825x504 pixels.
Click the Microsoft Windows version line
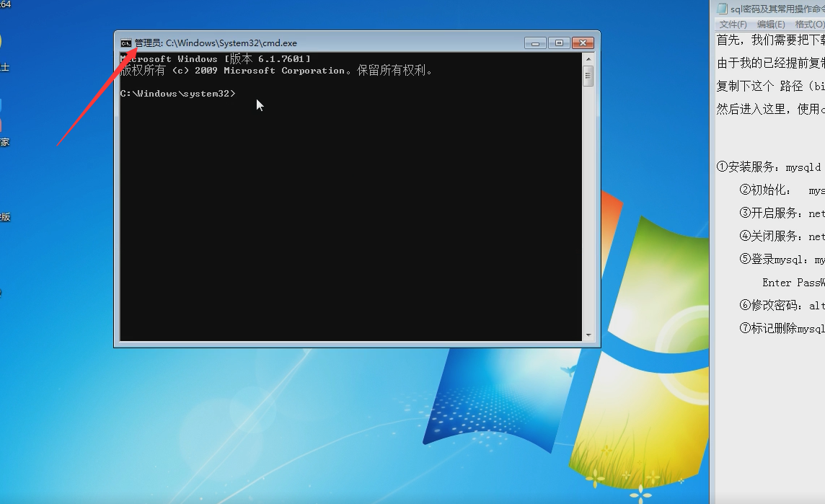coord(215,59)
